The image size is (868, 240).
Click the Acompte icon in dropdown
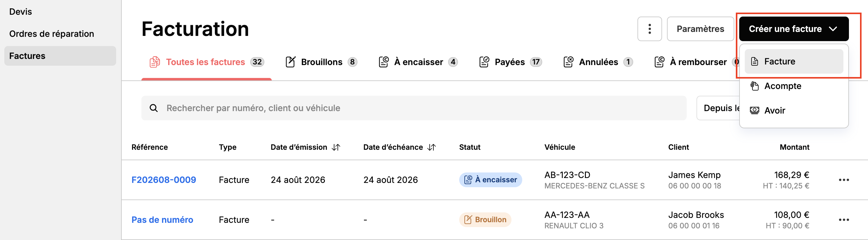[x=755, y=86]
